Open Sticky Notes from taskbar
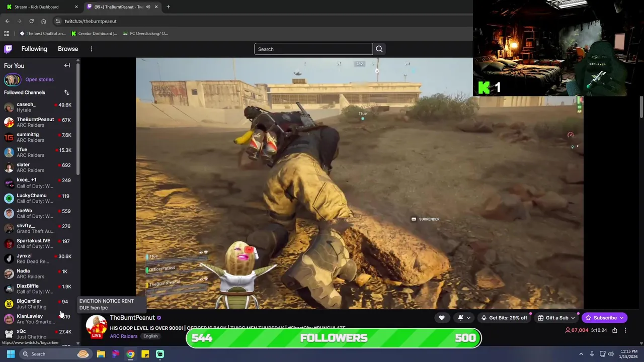The width and height of the screenshot is (644, 362). 145,354
